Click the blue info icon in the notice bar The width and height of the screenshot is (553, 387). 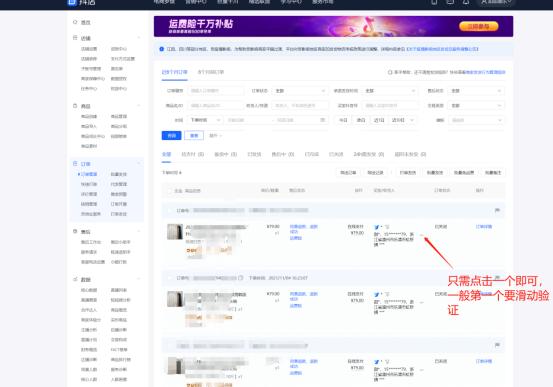click(x=162, y=49)
